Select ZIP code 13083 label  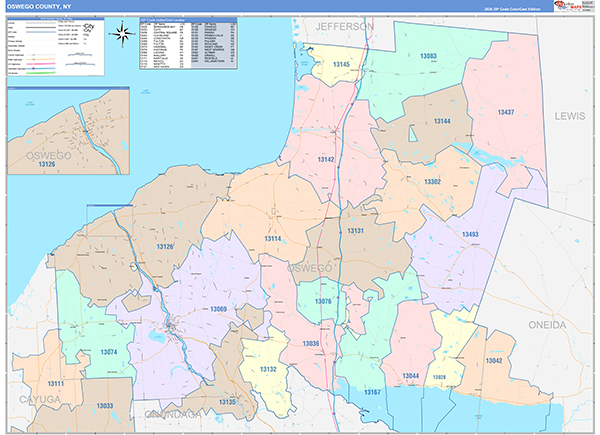(428, 57)
